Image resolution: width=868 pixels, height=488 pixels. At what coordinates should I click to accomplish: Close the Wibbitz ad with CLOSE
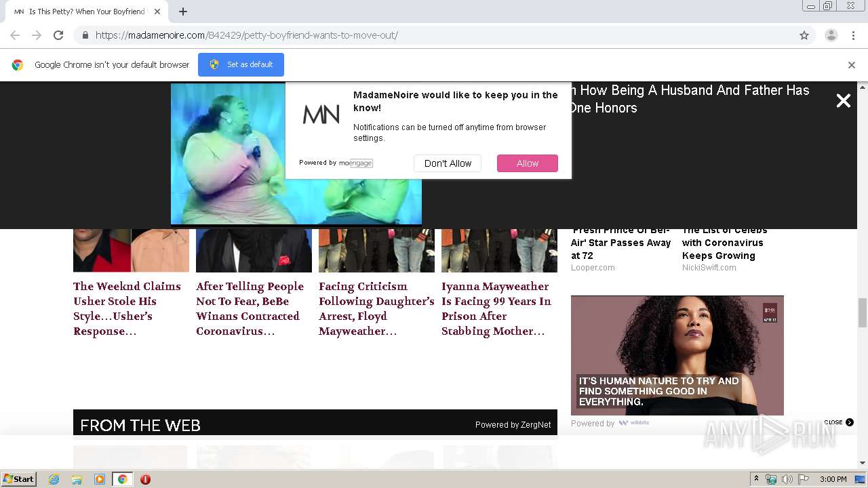pyautogui.click(x=839, y=422)
